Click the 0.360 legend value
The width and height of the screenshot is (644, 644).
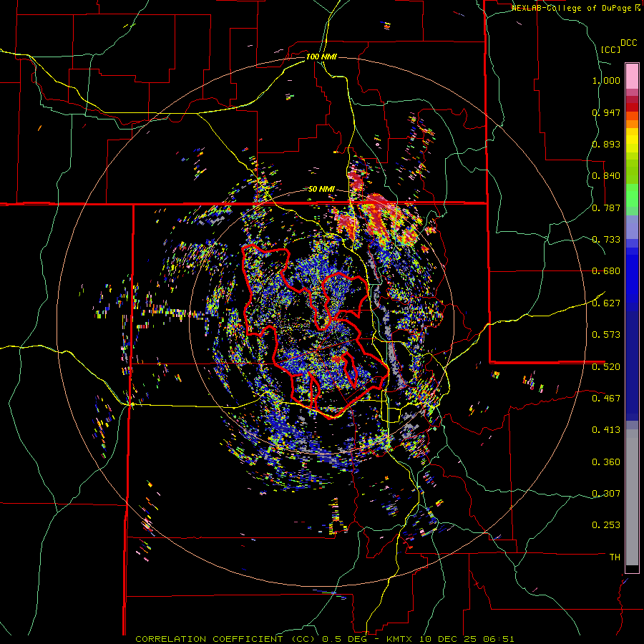(606, 462)
